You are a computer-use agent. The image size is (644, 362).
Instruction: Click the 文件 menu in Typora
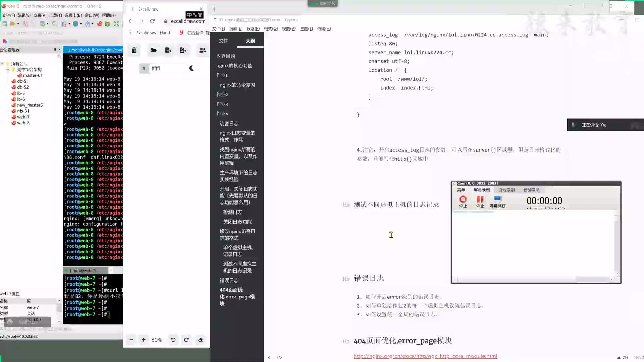[218, 28]
